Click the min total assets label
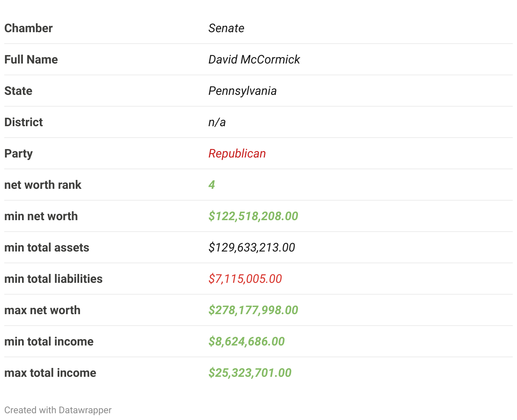Image resolution: width=517 pixels, height=420 pixels. click(47, 247)
